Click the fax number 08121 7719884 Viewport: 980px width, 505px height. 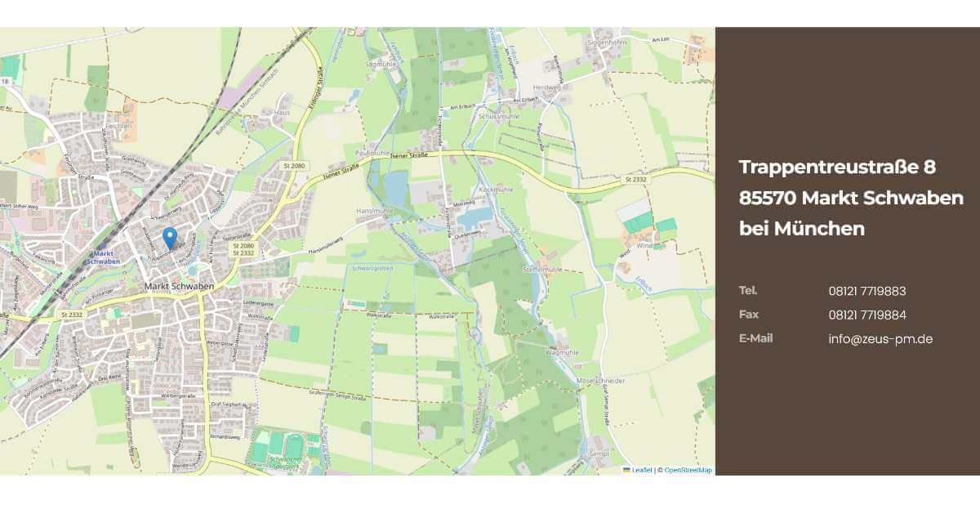coord(866,315)
